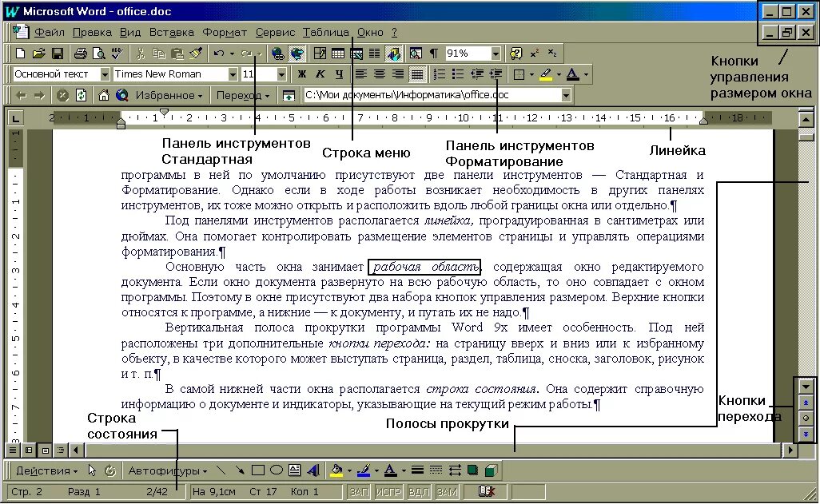Insert WordArt from Drawing toolbar
This screenshot has height=504, width=820.
[313, 470]
